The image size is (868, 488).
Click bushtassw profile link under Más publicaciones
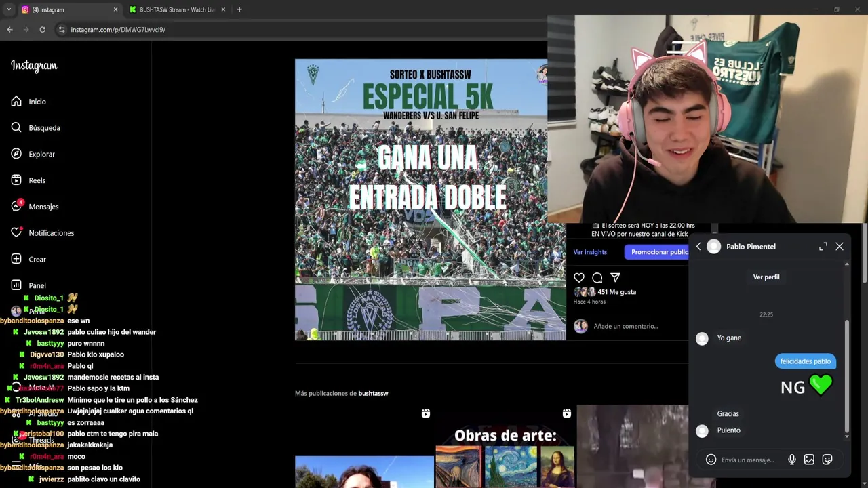(x=373, y=394)
